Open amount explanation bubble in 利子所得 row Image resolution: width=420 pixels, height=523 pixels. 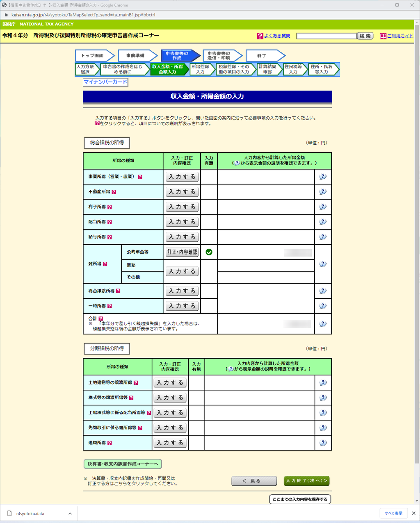click(x=323, y=207)
